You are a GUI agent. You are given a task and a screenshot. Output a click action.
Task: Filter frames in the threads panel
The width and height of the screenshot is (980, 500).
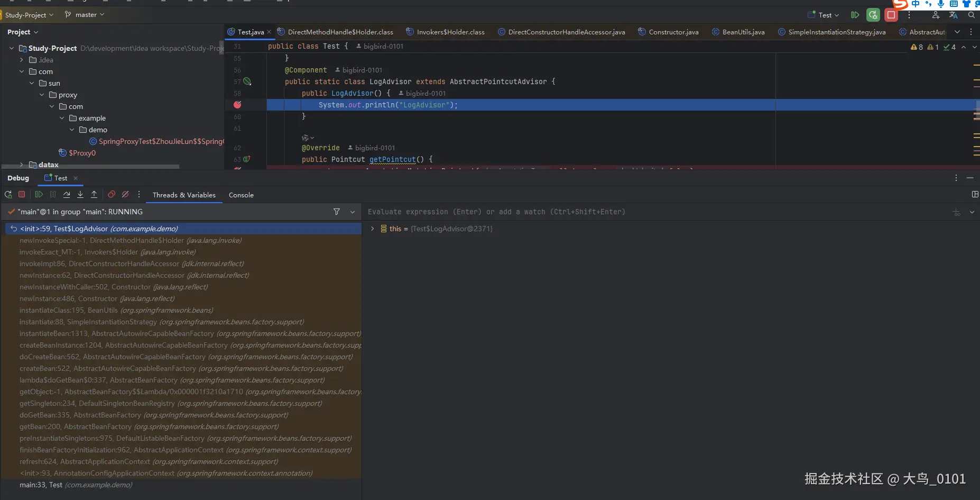(337, 212)
